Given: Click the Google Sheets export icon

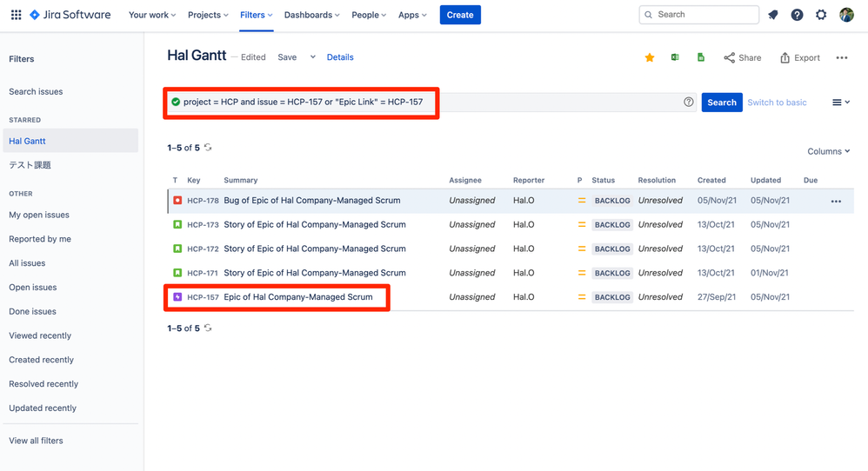Looking at the screenshot, I should (x=701, y=57).
